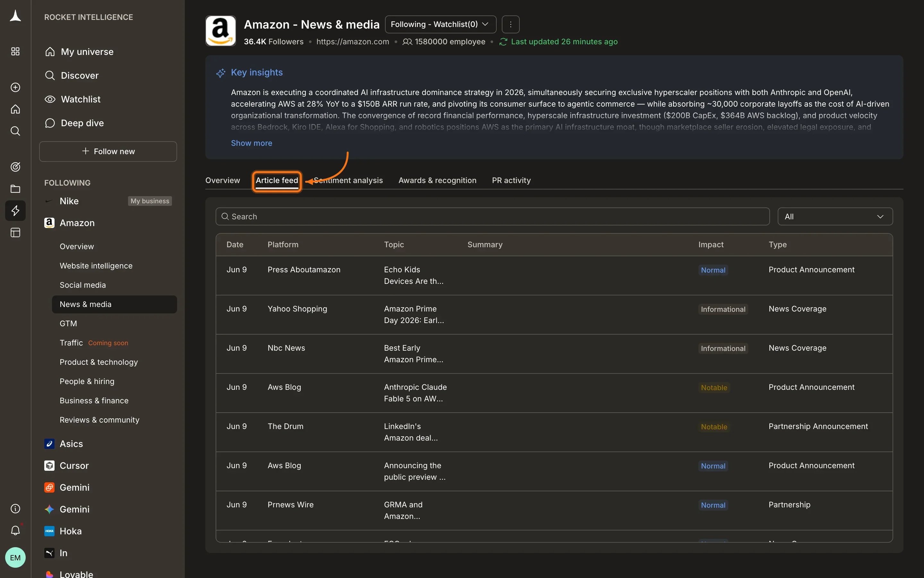The height and width of the screenshot is (578, 924).
Task: Click the target icon in the narrow rail
Action: [x=15, y=167]
